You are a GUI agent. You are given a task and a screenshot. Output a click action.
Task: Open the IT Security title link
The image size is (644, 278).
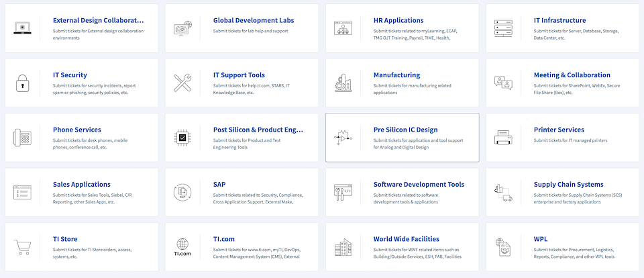pos(70,75)
